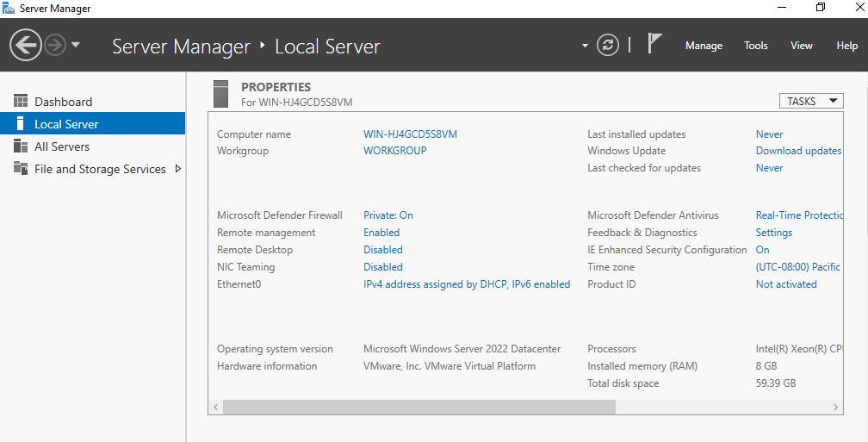The height and width of the screenshot is (442, 868).
Task: Click Server Manager breadcrumb text
Action: (181, 47)
